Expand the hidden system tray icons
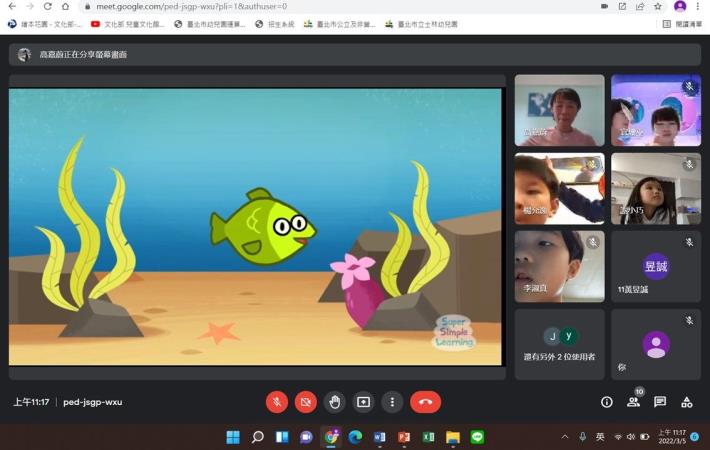710x450 pixels. click(x=565, y=437)
